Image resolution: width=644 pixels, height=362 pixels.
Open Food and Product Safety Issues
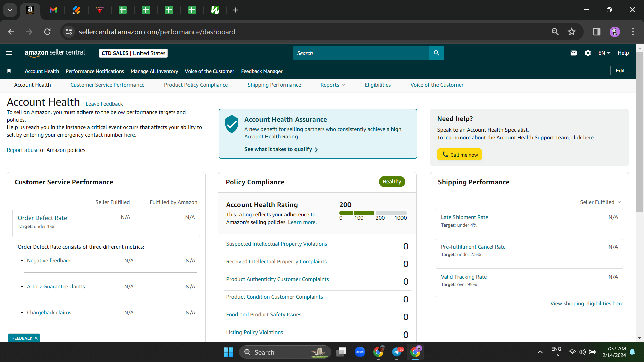click(x=264, y=315)
